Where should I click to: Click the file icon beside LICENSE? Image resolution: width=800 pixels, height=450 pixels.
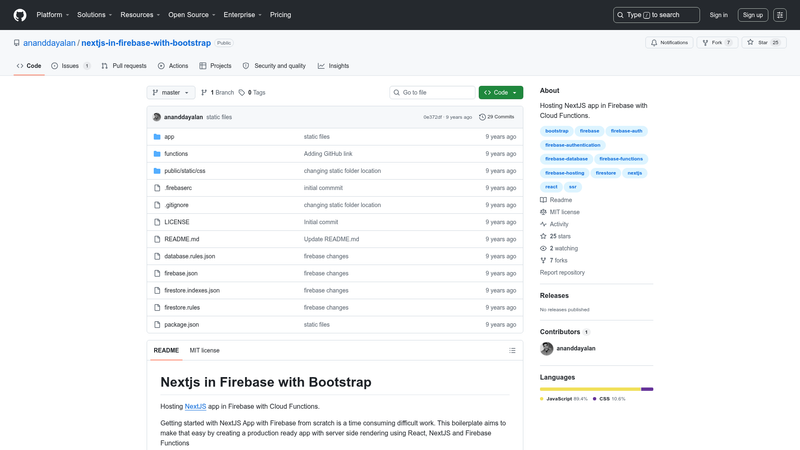coord(157,222)
